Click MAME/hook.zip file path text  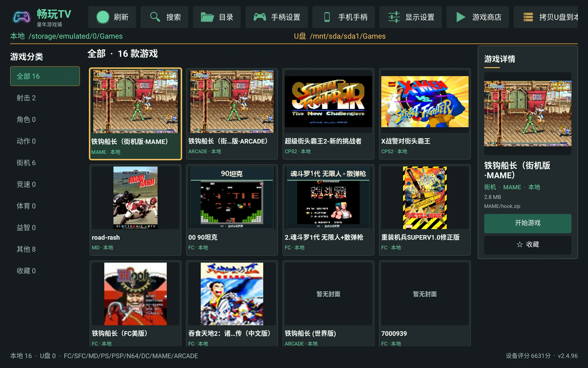pos(502,206)
